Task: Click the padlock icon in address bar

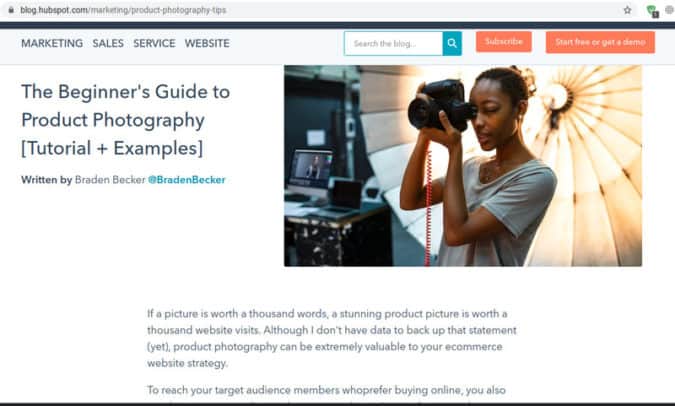Action: [x=11, y=10]
